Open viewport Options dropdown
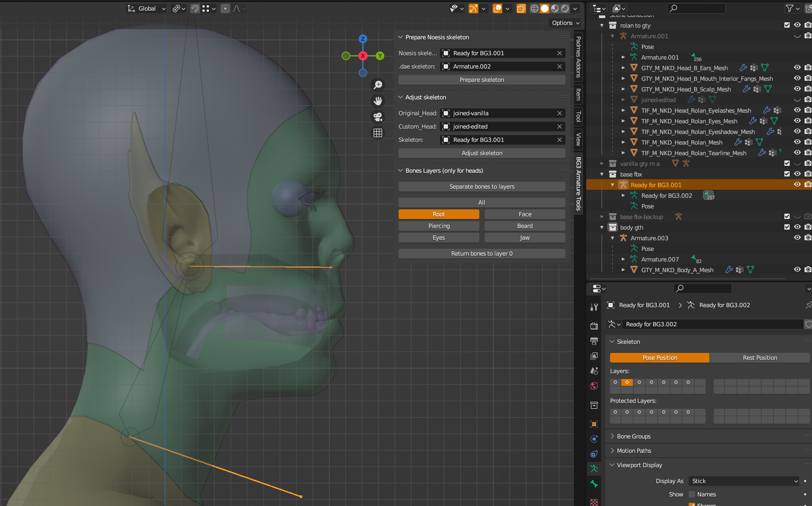Screen dimensions: 812x506 tap(565, 23)
